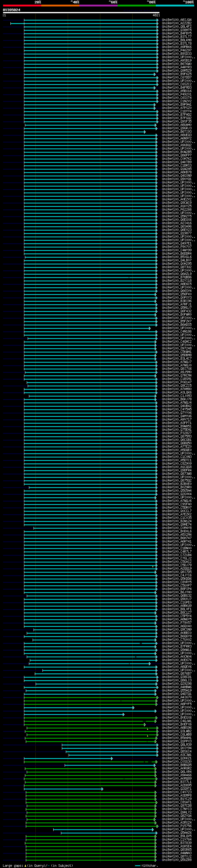Click the red 20% identity legend segment

[22, 6]
